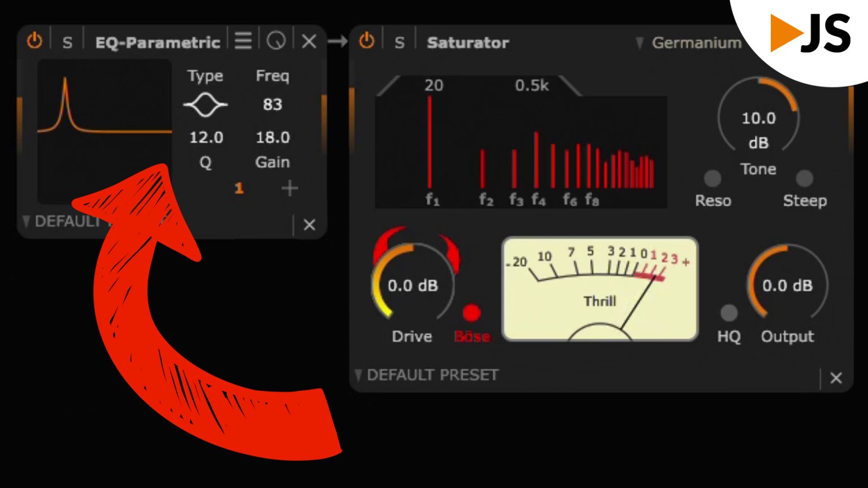
Task: Turn on the HQ mode toggle
Action: 728,313
